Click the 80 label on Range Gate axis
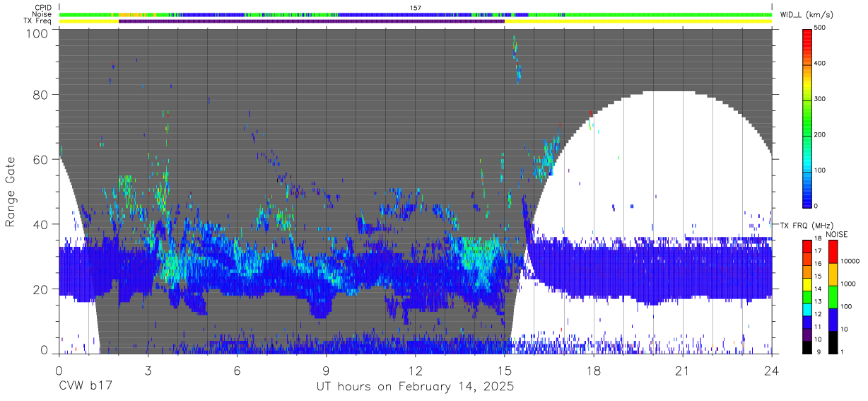This screenshot has width=868, height=401. (x=40, y=95)
